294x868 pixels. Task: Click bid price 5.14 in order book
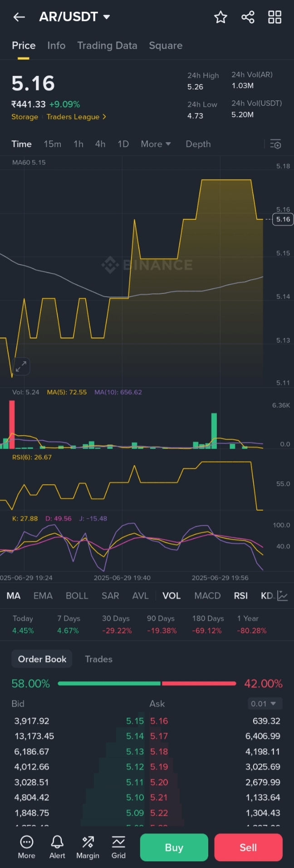point(135,736)
